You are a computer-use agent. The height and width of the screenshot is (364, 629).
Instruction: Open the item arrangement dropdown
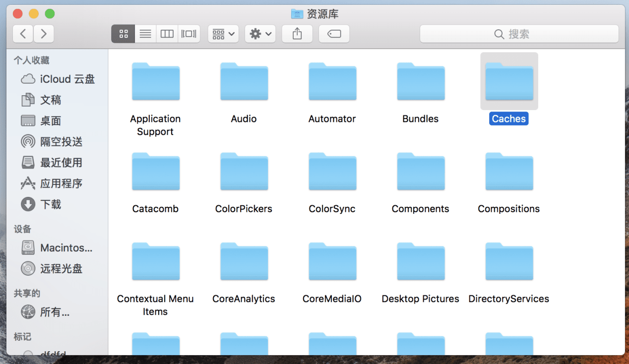[224, 34]
